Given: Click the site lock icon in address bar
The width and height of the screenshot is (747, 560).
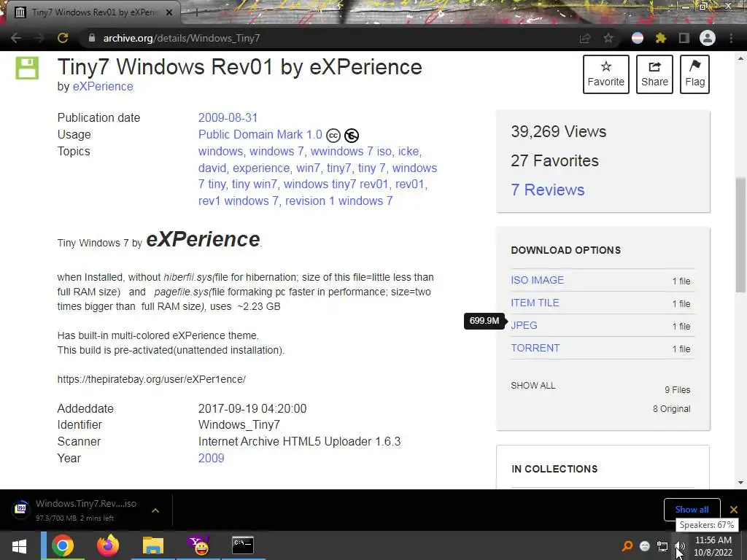Looking at the screenshot, I should pos(92,38).
